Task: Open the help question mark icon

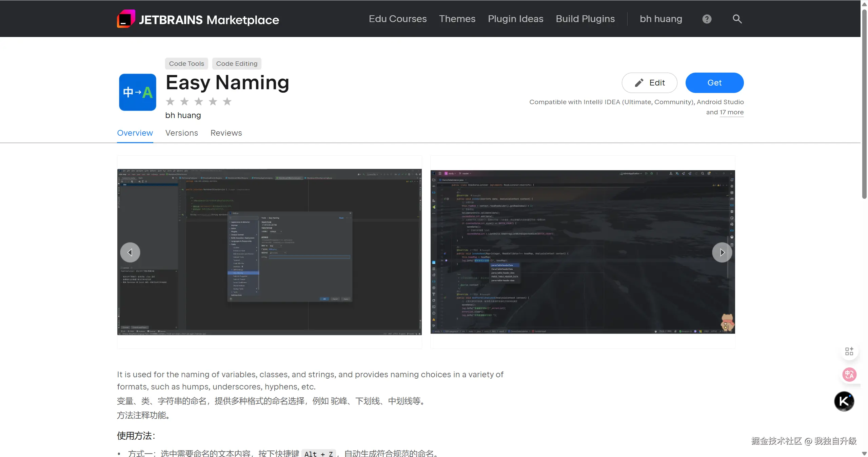Action: pyautogui.click(x=707, y=19)
